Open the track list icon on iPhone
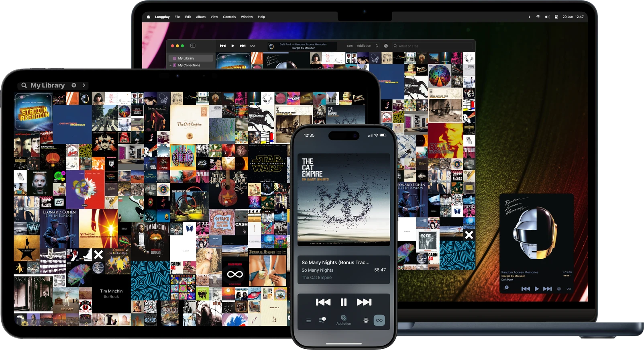Image resolution: width=644 pixels, height=350 pixels. click(308, 320)
